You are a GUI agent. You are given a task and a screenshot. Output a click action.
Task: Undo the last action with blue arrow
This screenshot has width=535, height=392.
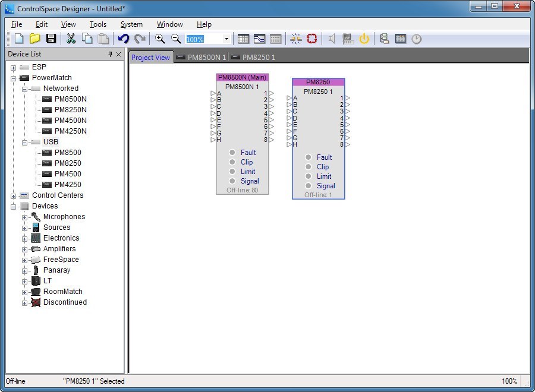124,39
